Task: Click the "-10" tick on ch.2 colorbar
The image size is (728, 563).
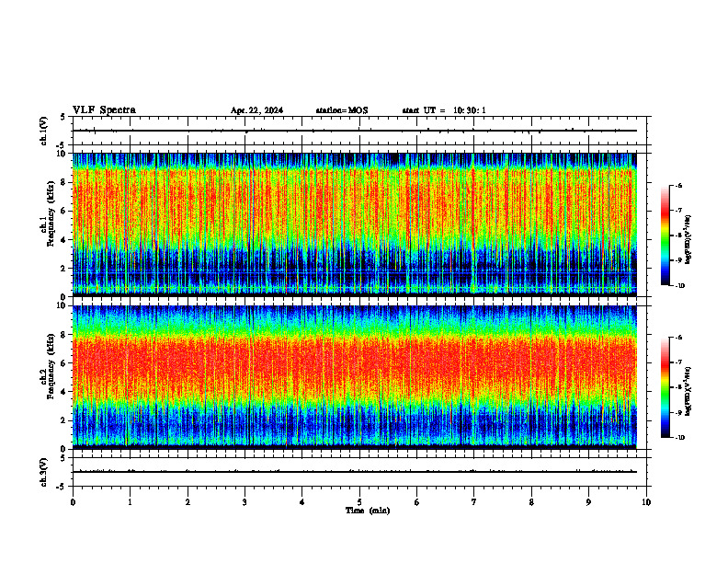Action: (x=679, y=438)
